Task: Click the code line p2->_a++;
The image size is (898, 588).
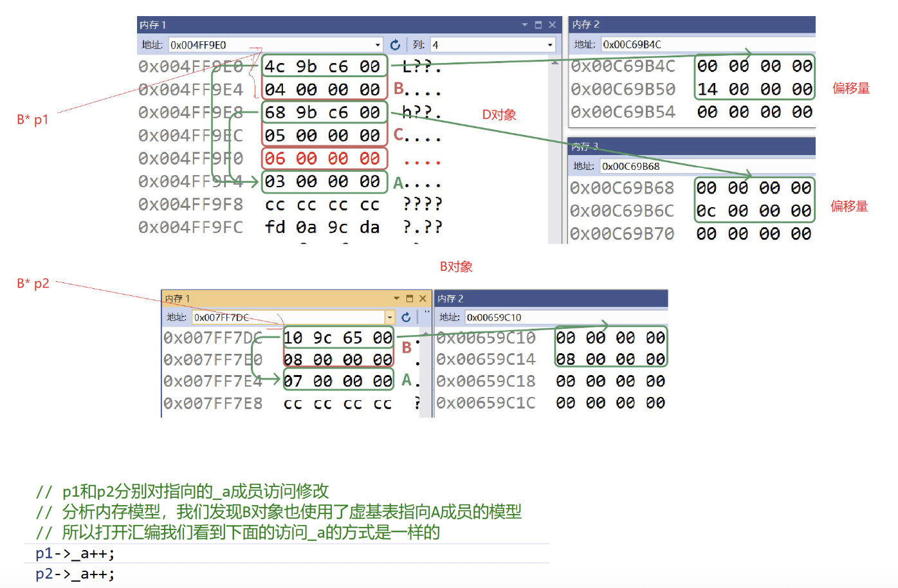Action: 75,574
